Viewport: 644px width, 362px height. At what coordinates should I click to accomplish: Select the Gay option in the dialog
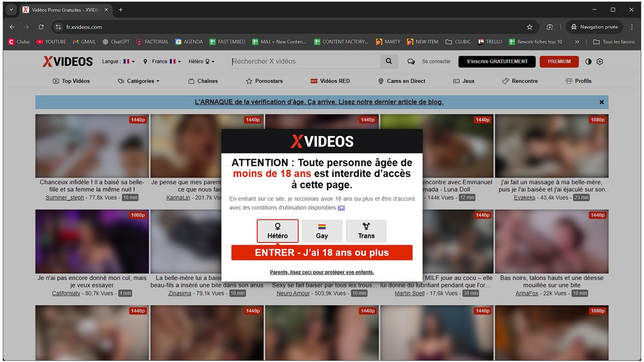click(x=322, y=231)
